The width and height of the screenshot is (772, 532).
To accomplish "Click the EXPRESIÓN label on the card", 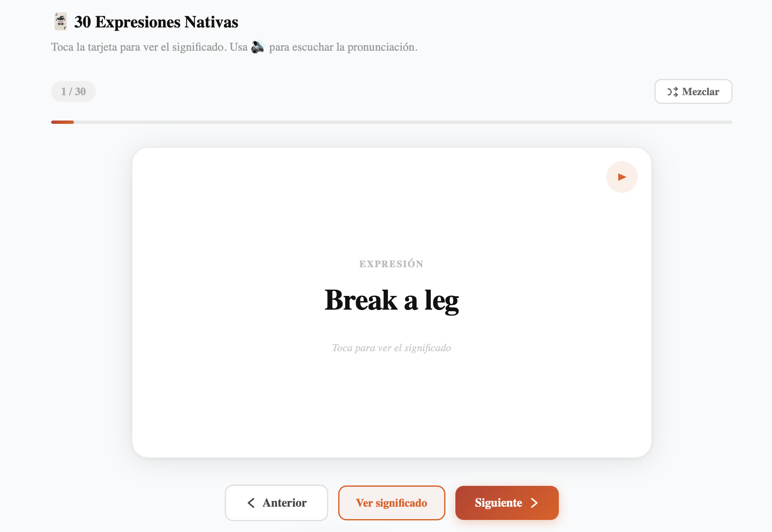I will (391, 264).
